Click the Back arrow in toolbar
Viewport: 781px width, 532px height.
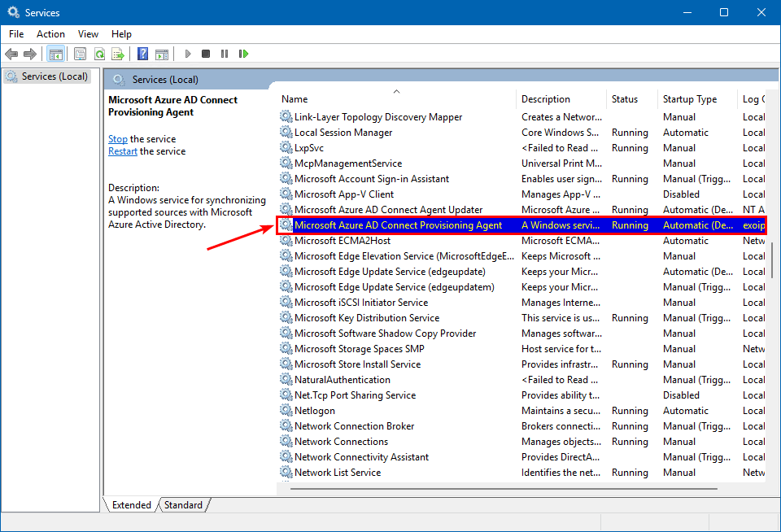click(x=11, y=54)
